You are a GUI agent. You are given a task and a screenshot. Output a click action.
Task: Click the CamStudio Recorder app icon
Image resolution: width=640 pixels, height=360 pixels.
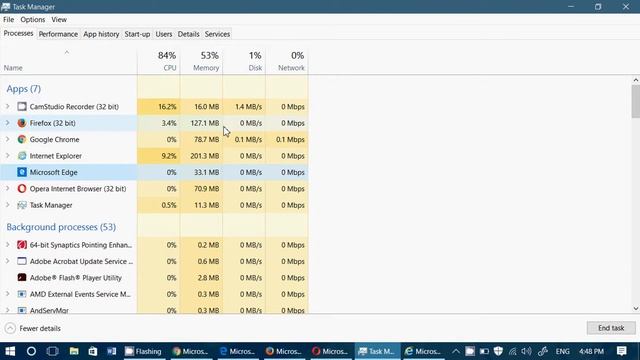point(22,107)
